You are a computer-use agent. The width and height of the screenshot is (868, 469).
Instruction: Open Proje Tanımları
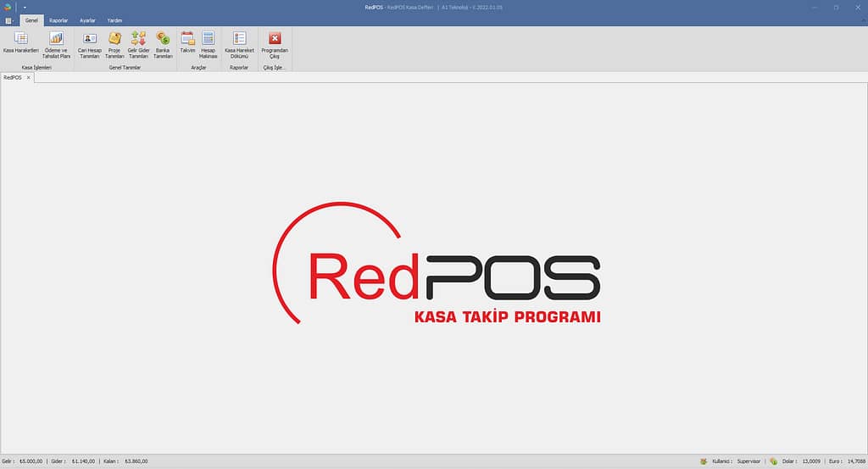(x=114, y=45)
